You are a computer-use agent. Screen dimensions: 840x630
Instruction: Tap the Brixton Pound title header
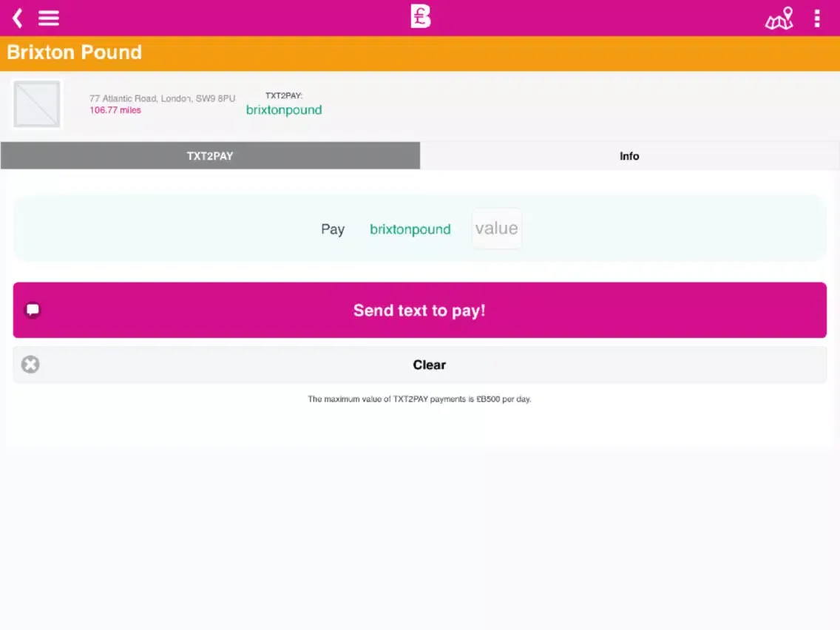pos(75,52)
